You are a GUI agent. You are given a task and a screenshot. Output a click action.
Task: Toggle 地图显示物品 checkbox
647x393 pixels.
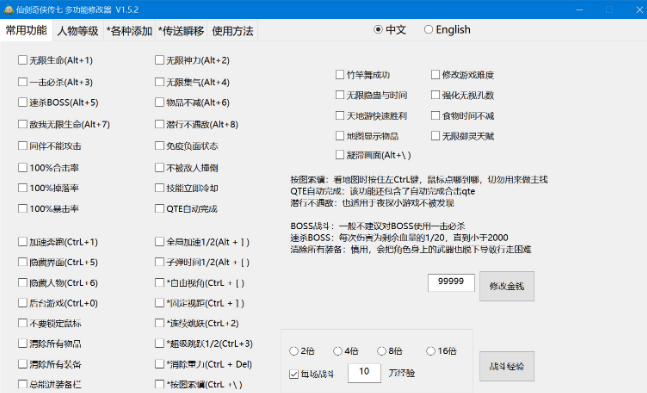coord(340,135)
